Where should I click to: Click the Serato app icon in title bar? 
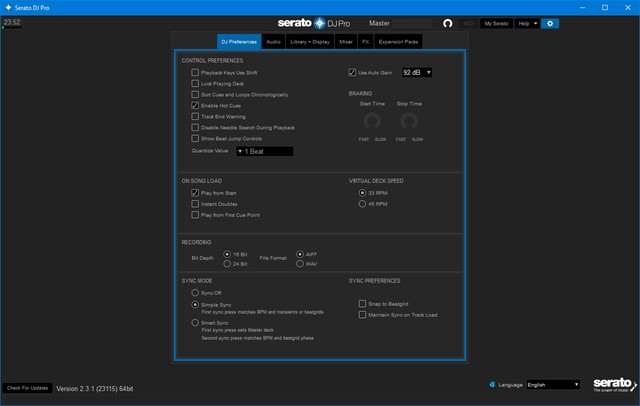pos(8,7)
